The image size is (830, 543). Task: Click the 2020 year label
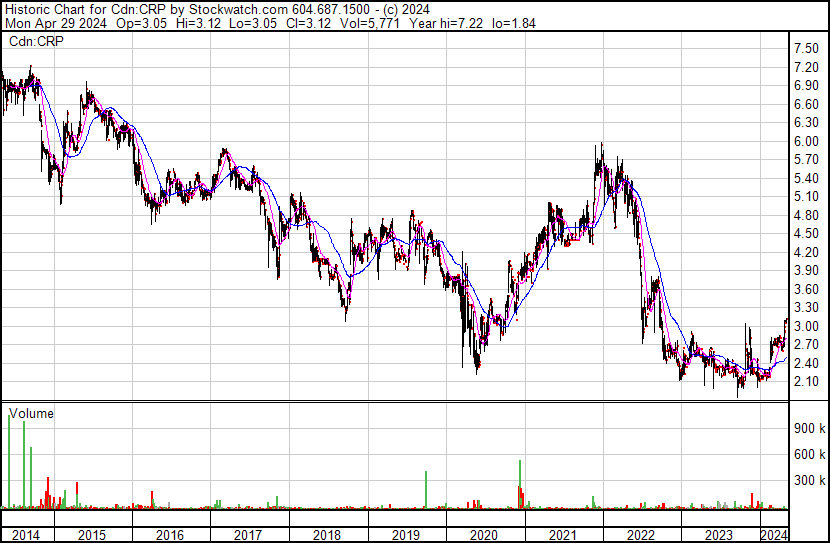tap(483, 535)
